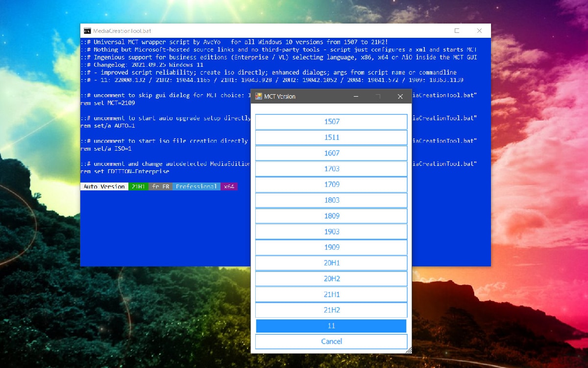The height and width of the screenshot is (368, 588).
Task: Click the 'rem set MCT=2109' line
Action: (108, 103)
